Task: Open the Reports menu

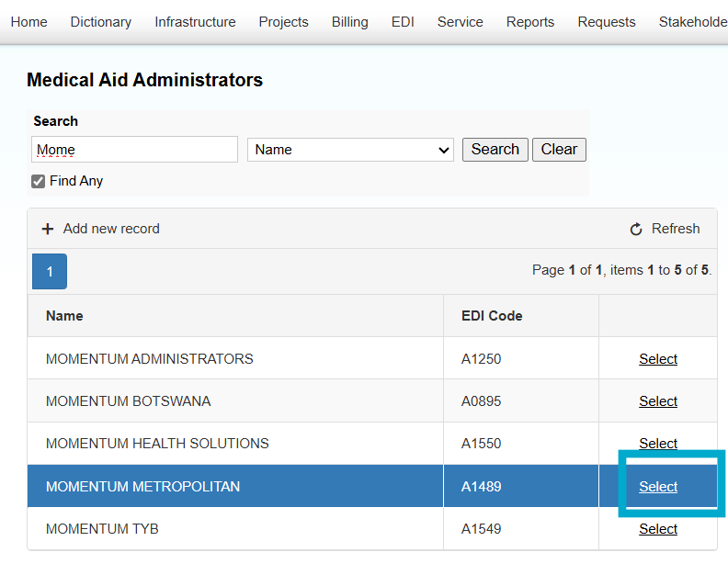Action: [530, 22]
